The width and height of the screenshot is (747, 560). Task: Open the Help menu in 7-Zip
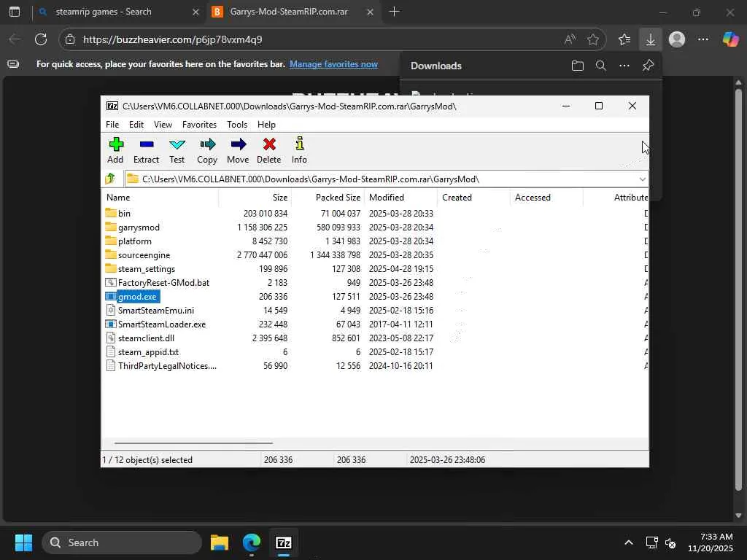[266, 124]
